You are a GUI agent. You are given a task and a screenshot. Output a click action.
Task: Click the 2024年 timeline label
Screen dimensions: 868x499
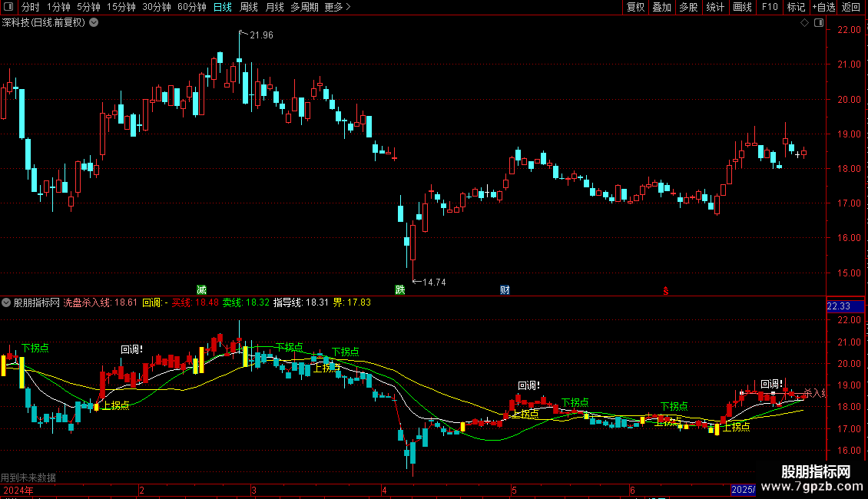tap(18, 490)
